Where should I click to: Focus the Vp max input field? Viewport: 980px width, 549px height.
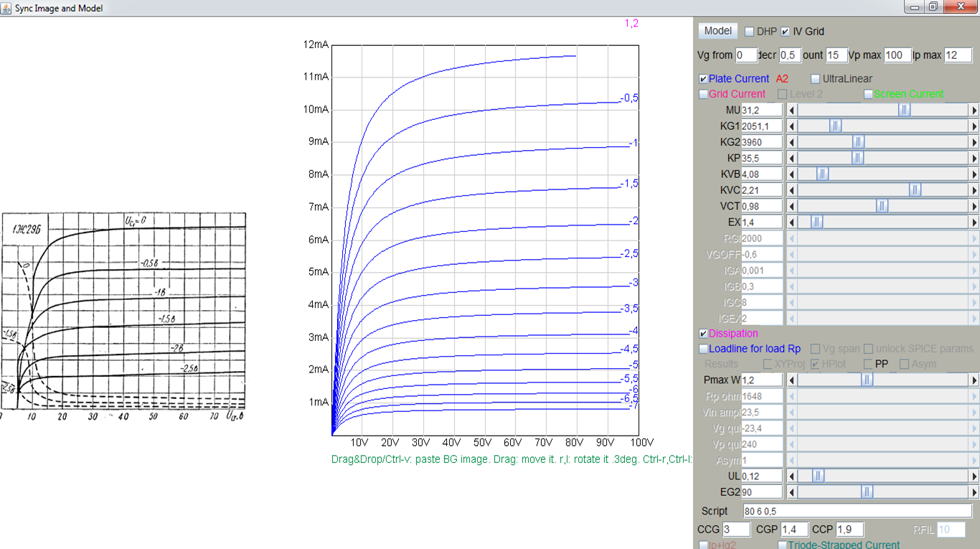tap(897, 55)
